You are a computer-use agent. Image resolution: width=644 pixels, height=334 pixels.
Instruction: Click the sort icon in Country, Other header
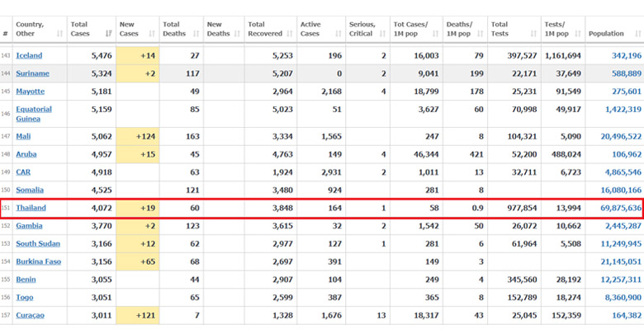click(59, 34)
